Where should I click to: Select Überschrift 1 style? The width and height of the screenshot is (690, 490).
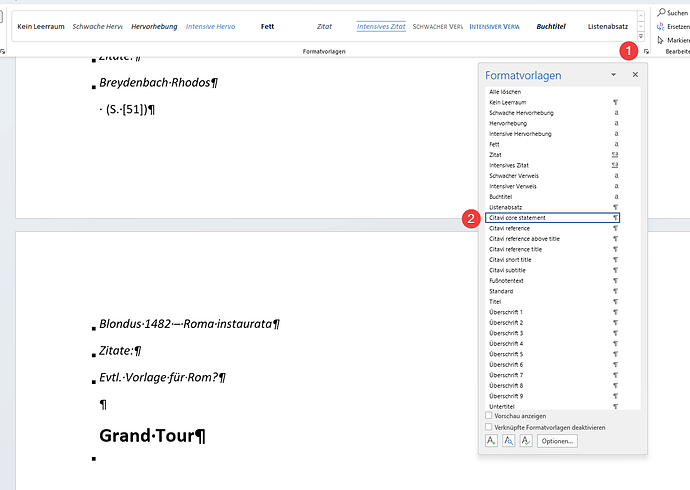pos(552,312)
